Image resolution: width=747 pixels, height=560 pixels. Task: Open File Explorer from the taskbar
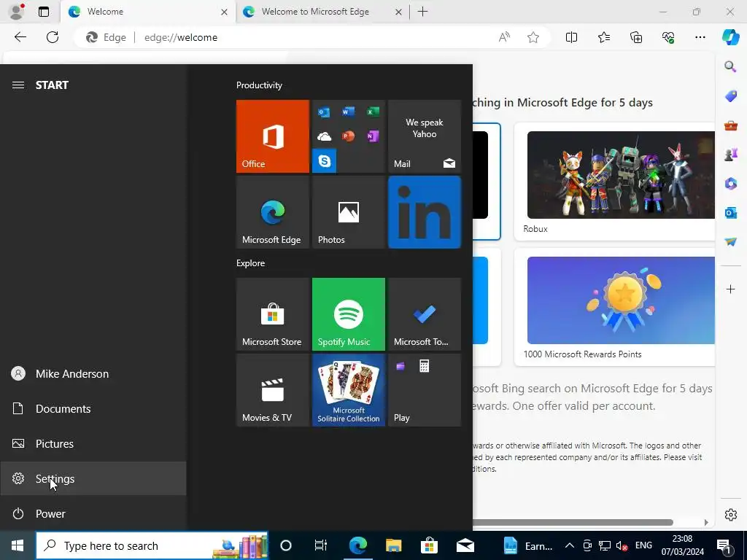pos(393,545)
